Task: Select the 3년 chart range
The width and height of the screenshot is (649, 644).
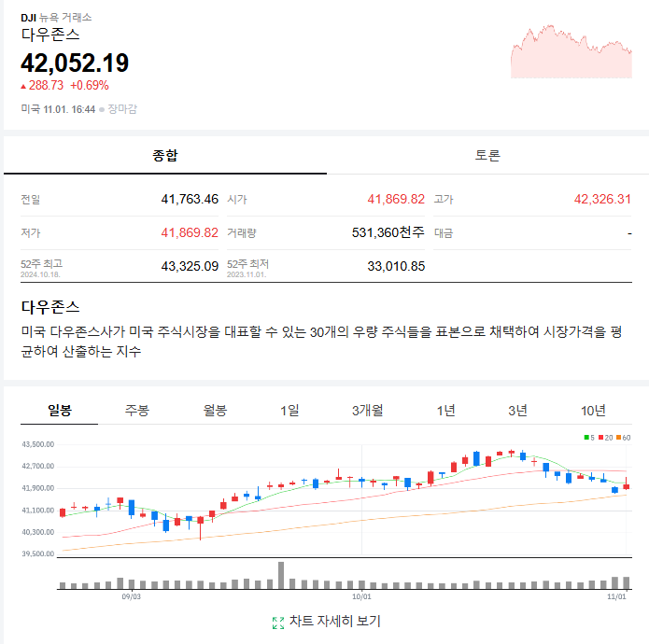Action: (518, 411)
